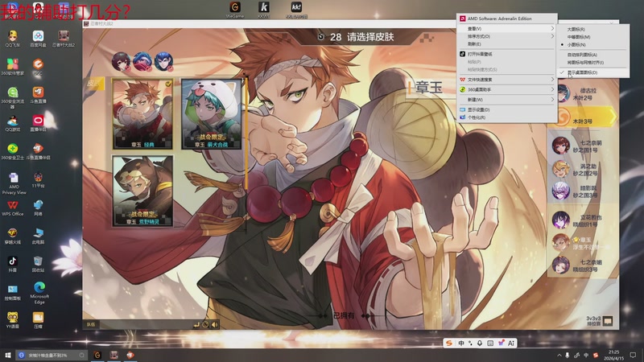
Task: Open 个性化(R) from context menu
Action: pyautogui.click(x=507, y=117)
